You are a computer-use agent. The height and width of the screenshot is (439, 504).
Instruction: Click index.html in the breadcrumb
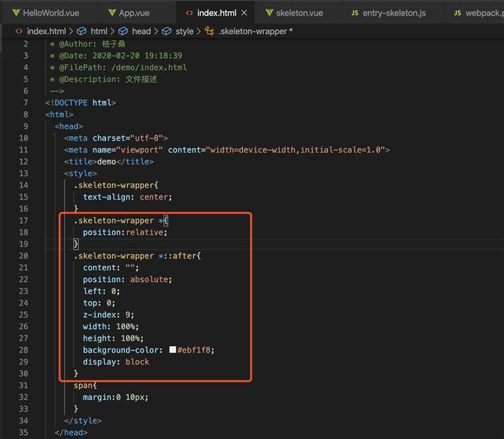[x=46, y=31]
